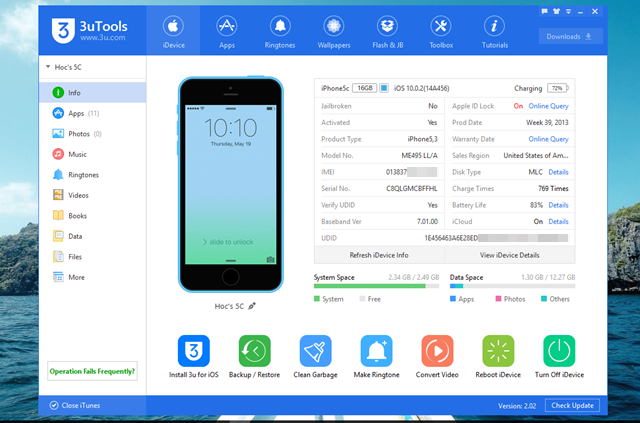Switch to the Apps top tab
Image resolution: width=640 pixels, height=423 pixels.
[227, 31]
